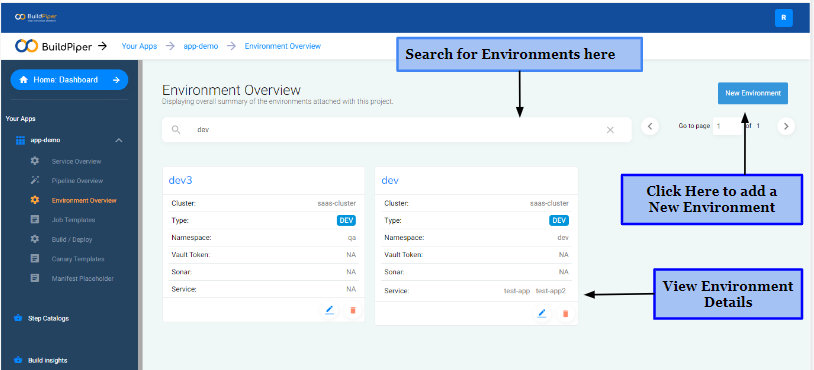The height and width of the screenshot is (370, 814).
Task: Go to previous page arrow
Action: coord(650,126)
